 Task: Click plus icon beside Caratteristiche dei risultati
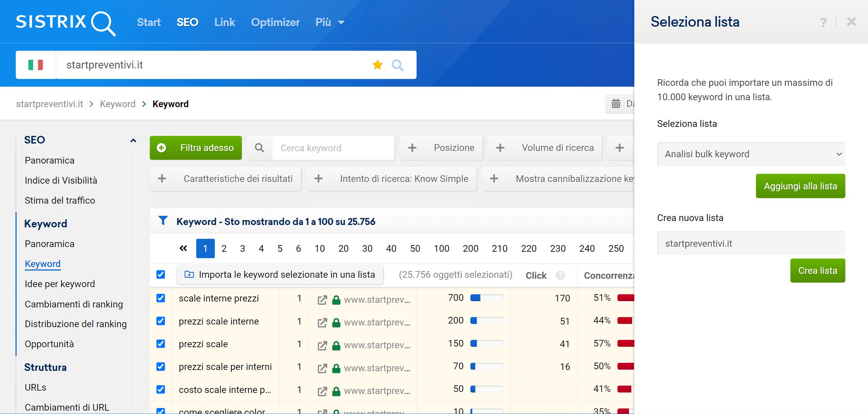click(162, 179)
